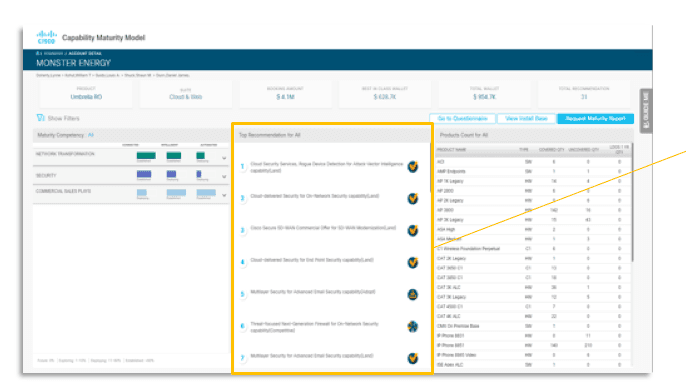The width and height of the screenshot is (686, 388).
Task: Click the Type column header
Action: (524, 150)
